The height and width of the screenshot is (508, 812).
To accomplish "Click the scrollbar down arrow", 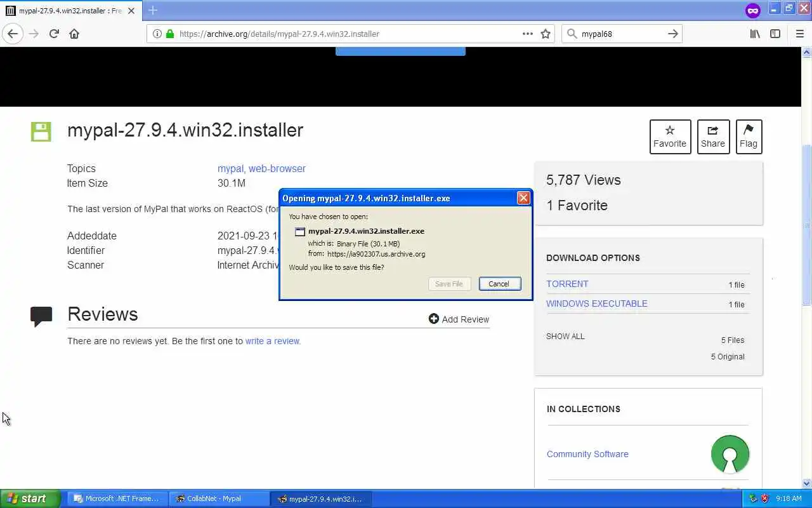I will [x=807, y=484].
